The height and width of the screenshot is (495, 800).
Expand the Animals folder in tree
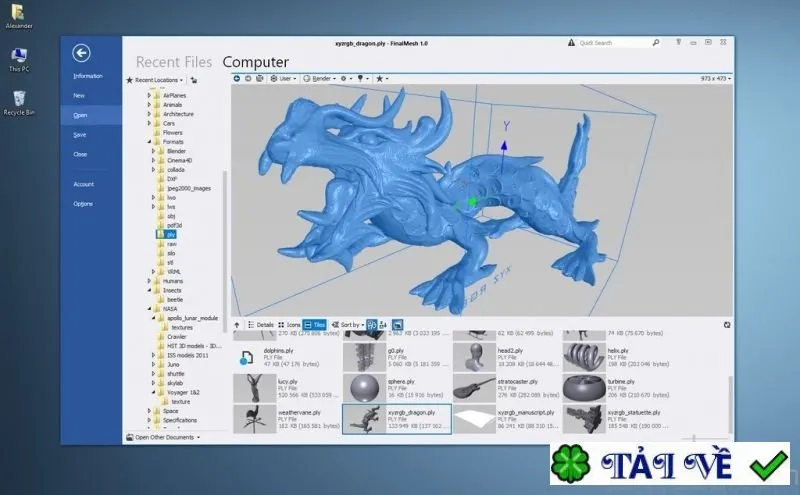(x=149, y=105)
